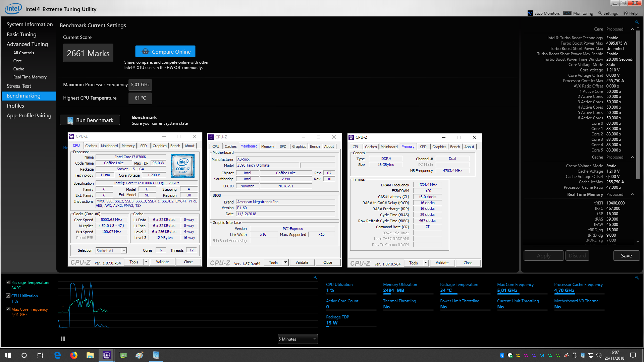Select All Controls under Advanced Tuning
This screenshot has height=362, width=644.
(23, 53)
